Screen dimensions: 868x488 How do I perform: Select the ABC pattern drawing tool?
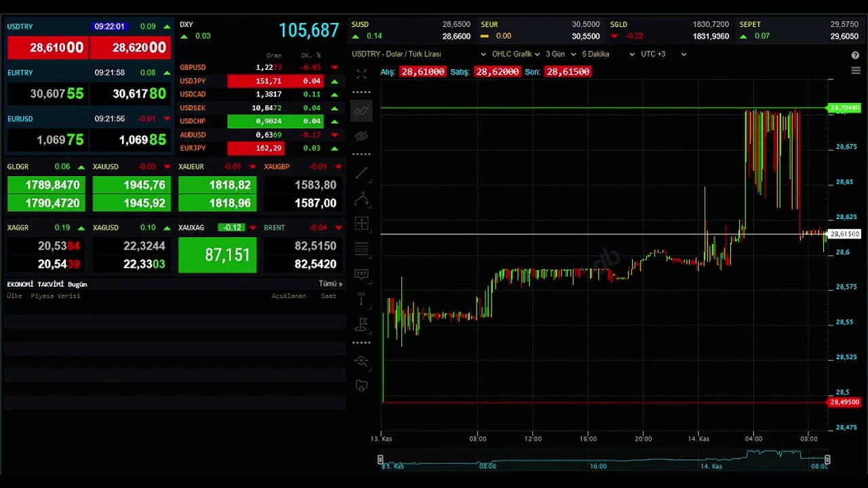coord(361,199)
